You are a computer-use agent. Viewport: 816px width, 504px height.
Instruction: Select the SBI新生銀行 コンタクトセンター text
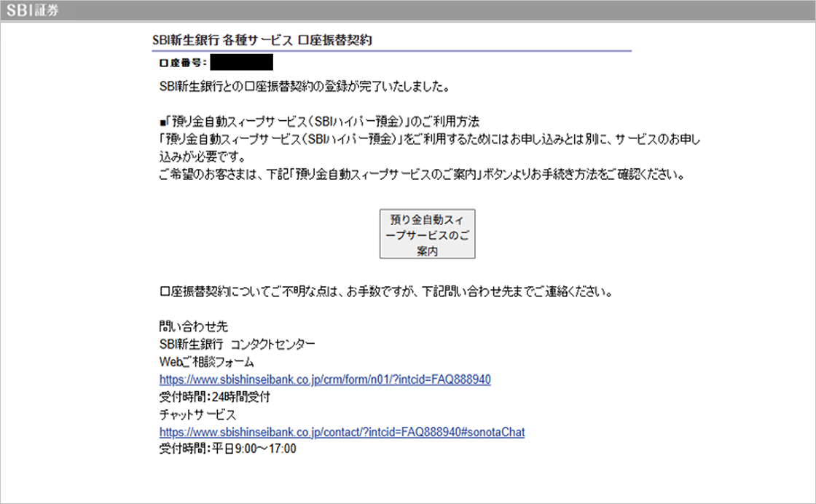(x=237, y=344)
